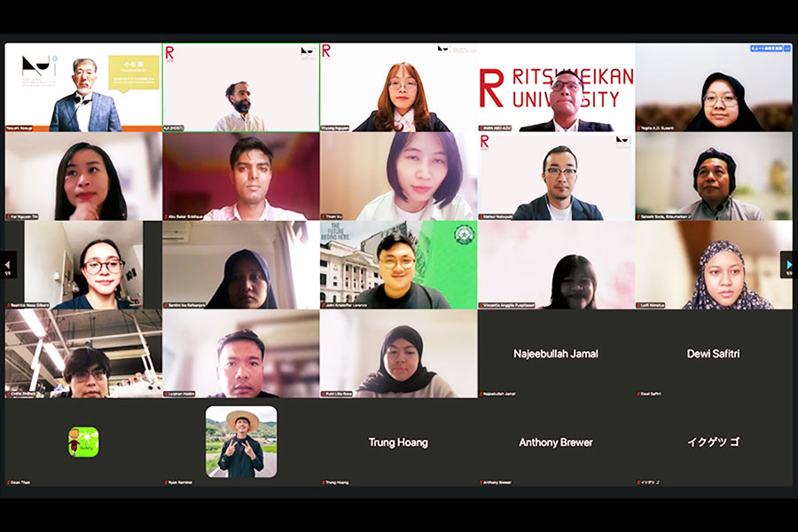The height and width of the screenshot is (532, 798).
Task: Select host video tile with green border
Action: tap(241, 88)
